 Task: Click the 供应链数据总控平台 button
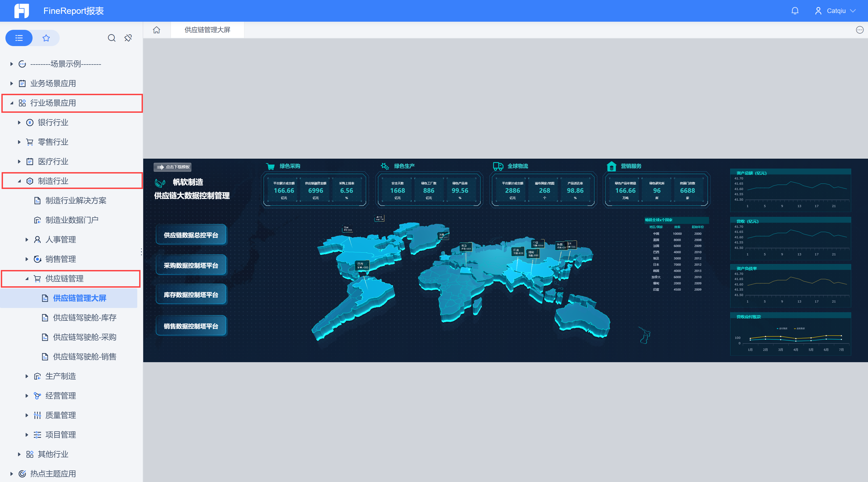click(x=191, y=235)
